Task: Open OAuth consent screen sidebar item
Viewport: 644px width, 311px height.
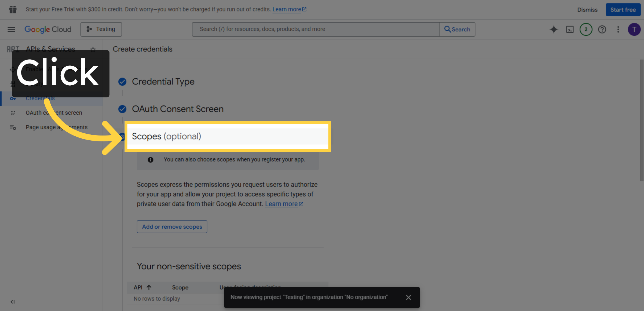Action: coord(54,113)
